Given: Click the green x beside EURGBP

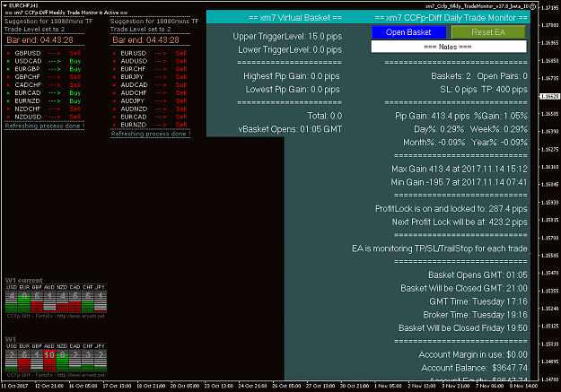Looking at the screenshot, I should coord(8,69).
